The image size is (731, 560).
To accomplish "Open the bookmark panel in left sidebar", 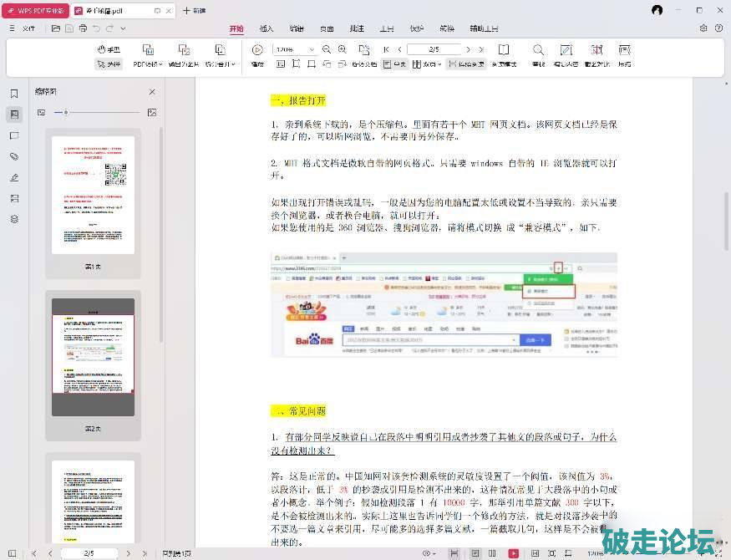I will [x=14, y=94].
